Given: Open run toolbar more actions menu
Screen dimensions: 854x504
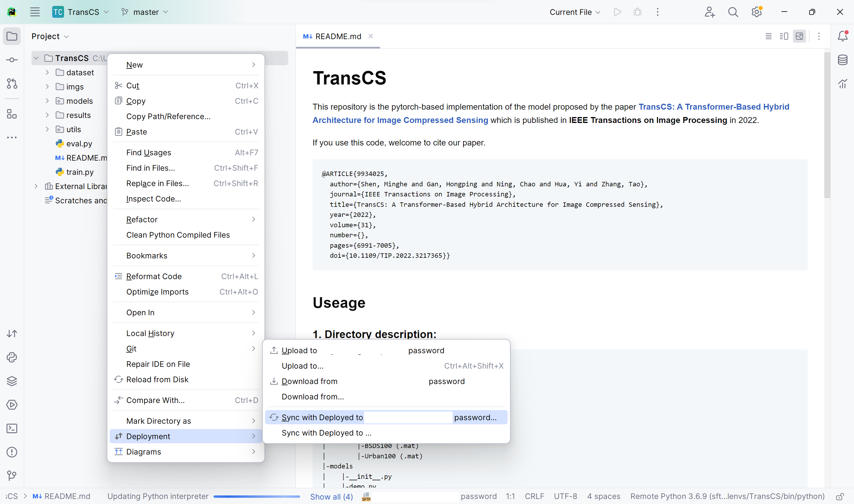Looking at the screenshot, I should (658, 12).
